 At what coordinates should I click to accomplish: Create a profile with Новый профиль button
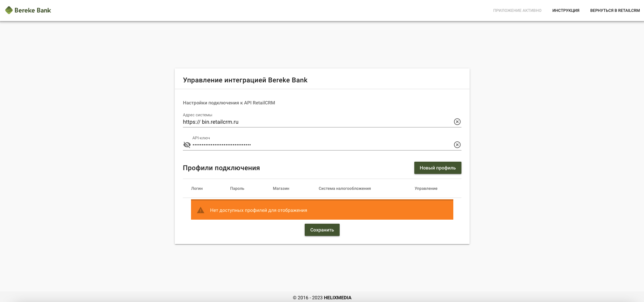438,168
